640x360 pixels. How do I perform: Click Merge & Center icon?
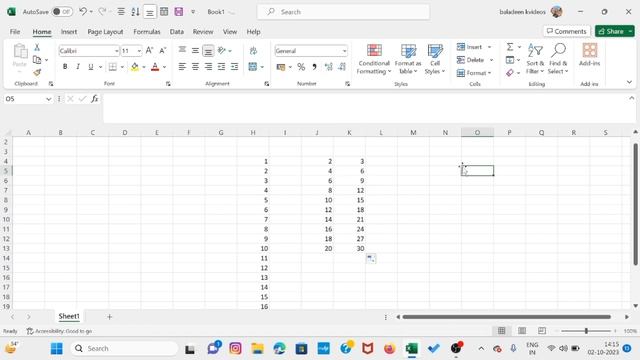pos(253,67)
